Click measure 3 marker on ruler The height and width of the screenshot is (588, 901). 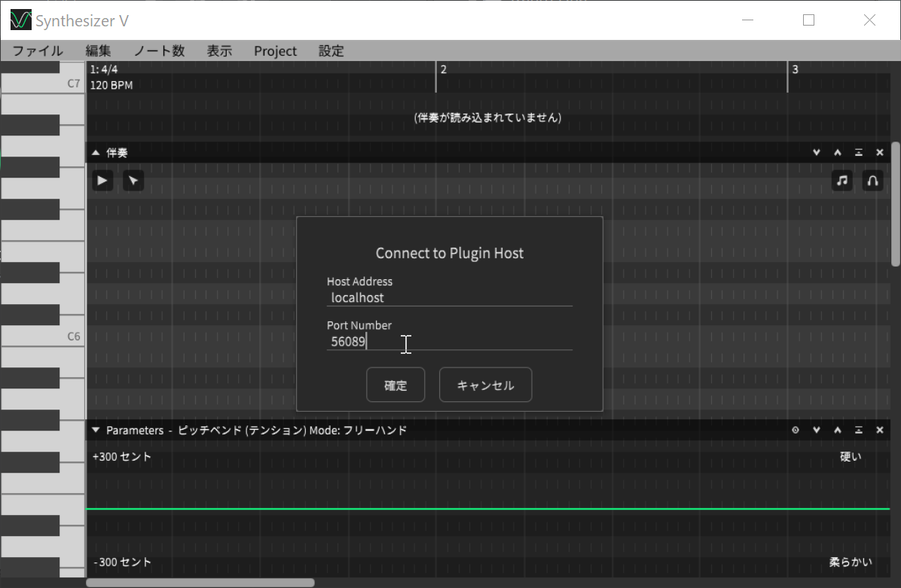click(x=795, y=69)
